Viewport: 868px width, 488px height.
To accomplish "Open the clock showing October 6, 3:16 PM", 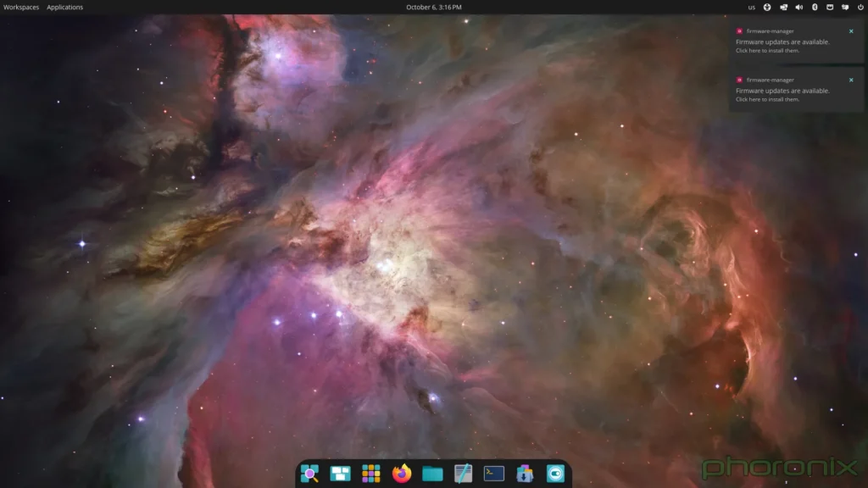I will coord(434,7).
